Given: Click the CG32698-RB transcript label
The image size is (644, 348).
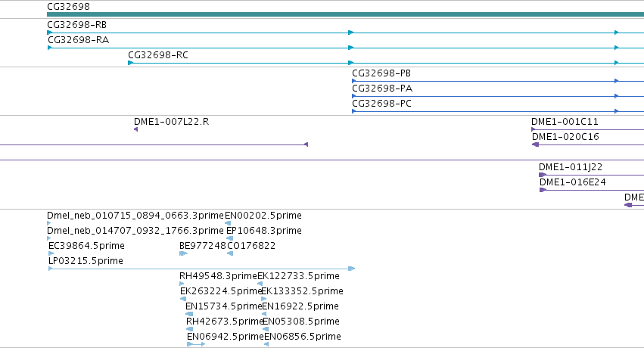Looking at the screenshot, I should [x=76, y=25].
